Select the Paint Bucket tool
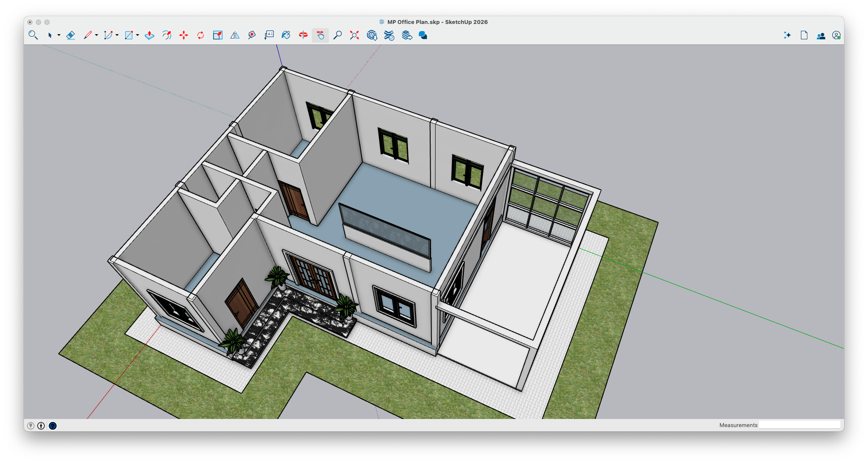This screenshot has width=868, height=463. point(286,35)
